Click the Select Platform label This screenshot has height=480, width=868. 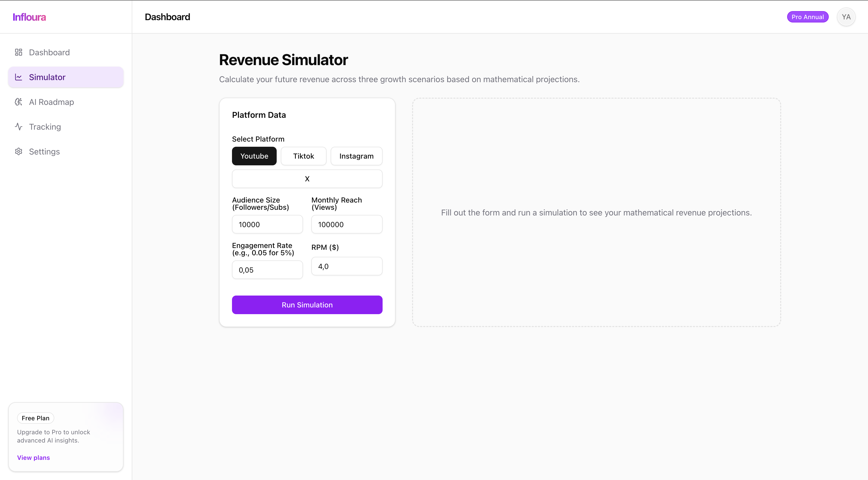point(258,139)
